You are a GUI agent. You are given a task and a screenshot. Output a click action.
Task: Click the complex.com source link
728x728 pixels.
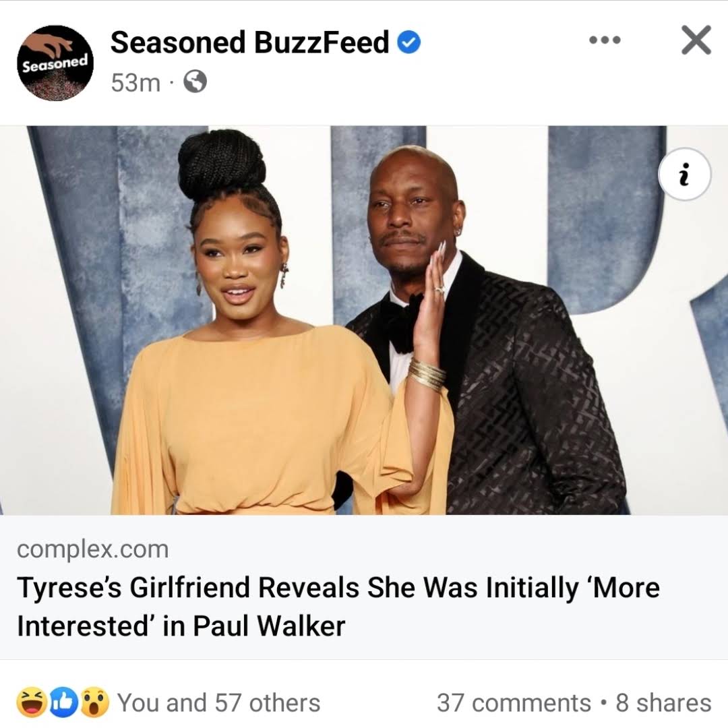click(x=93, y=549)
